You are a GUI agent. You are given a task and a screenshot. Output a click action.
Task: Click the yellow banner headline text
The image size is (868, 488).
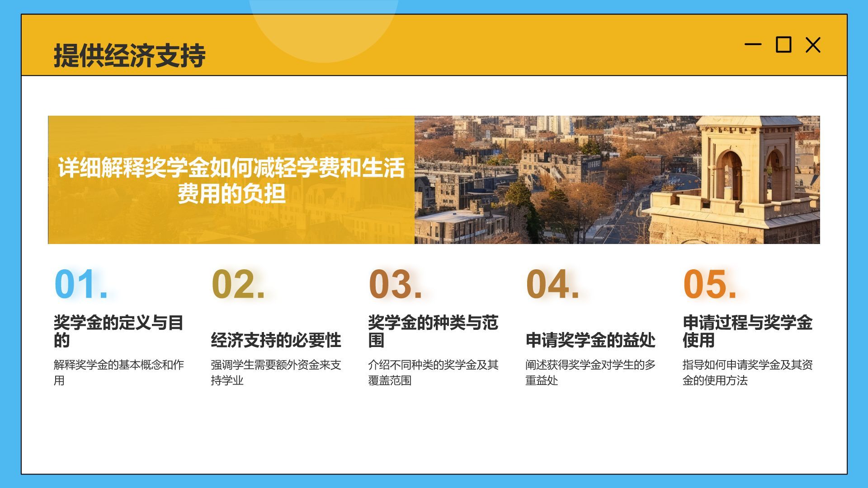point(231,181)
